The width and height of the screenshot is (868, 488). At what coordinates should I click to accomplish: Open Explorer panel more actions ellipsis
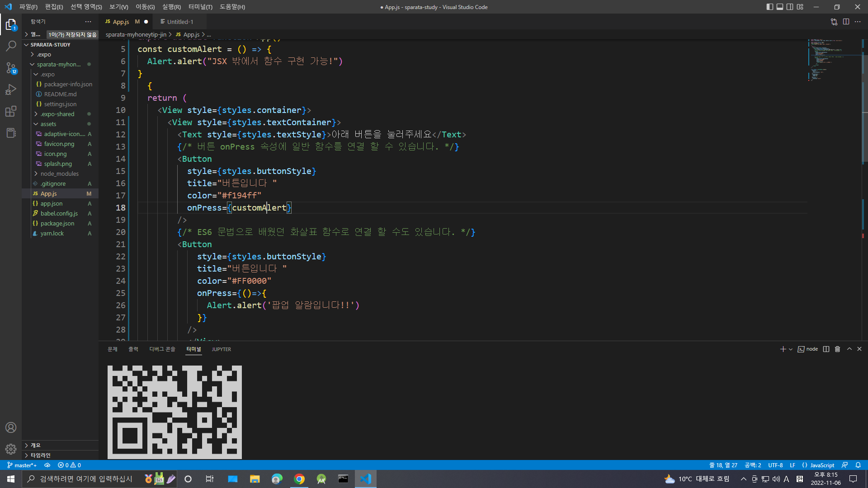[x=88, y=22]
